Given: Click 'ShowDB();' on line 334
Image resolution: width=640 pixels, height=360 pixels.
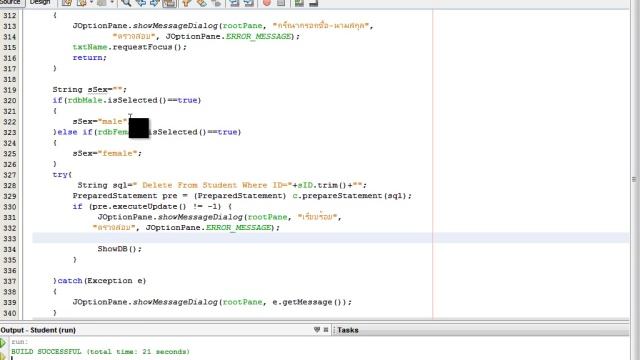Looking at the screenshot, I should (119, 249).
